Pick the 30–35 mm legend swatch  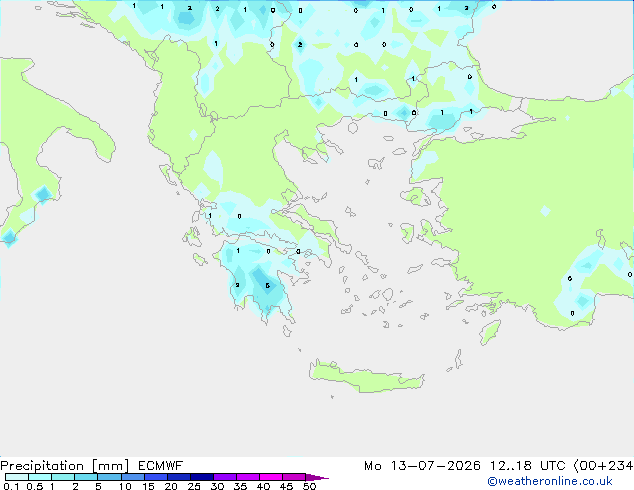(x=225, y=477)
